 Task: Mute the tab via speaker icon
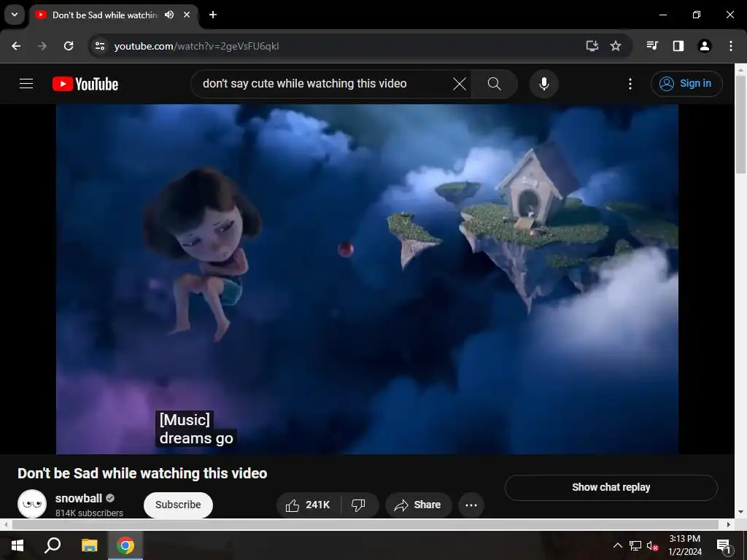pyautogui.click(x=169, y=15)
